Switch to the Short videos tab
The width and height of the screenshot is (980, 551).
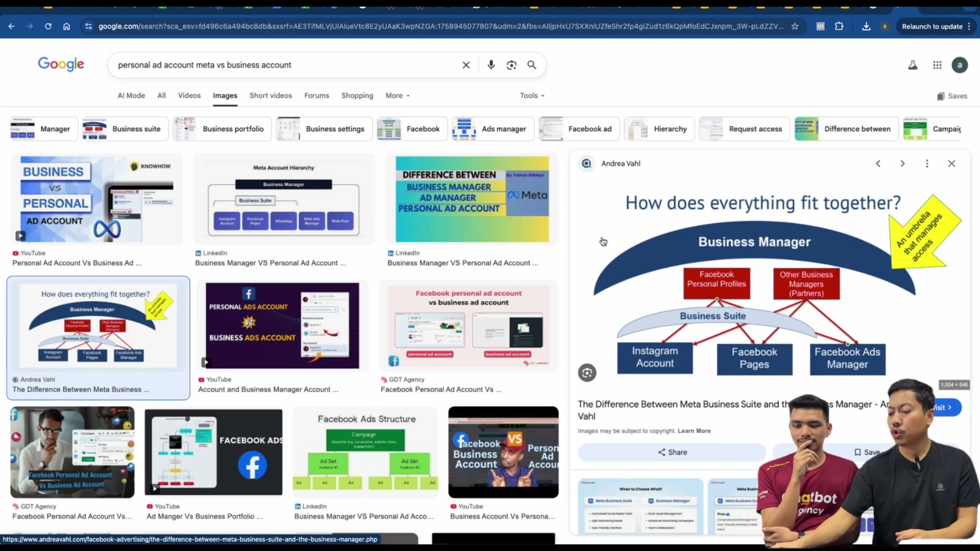(x=271, y=95)
